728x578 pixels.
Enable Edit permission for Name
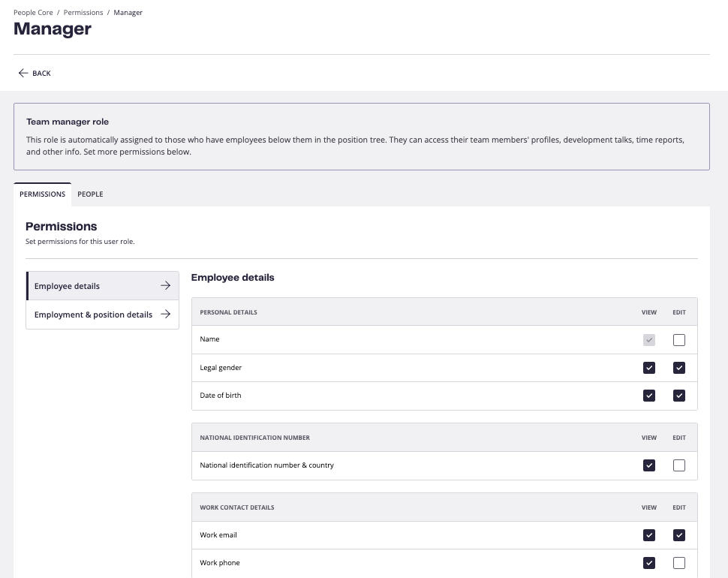[678, 340]
